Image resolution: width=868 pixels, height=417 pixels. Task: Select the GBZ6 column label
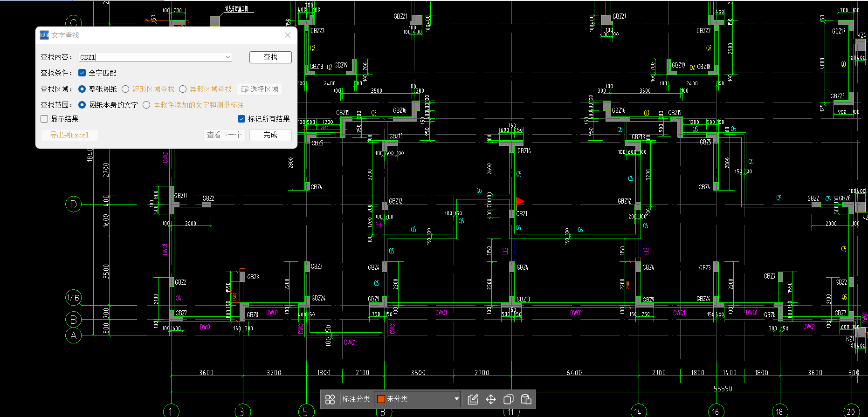pos(845,198)
